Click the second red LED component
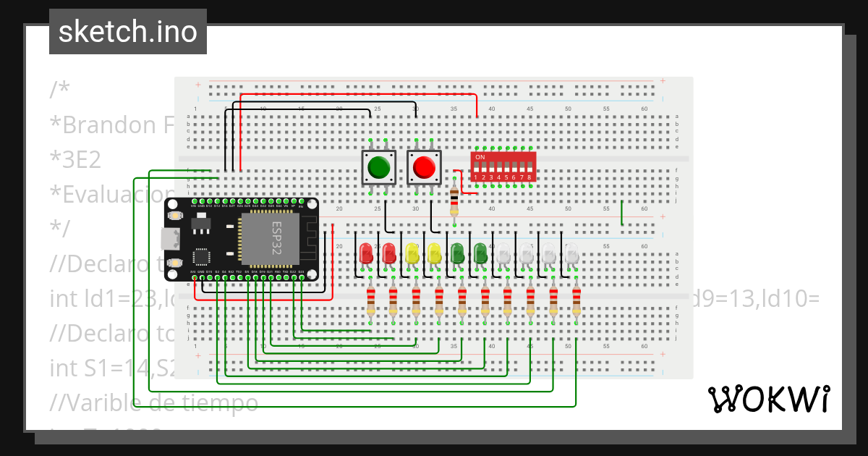The height and width of the screenshot is (456, 868). pyautogui.click(x=389, y=253)
